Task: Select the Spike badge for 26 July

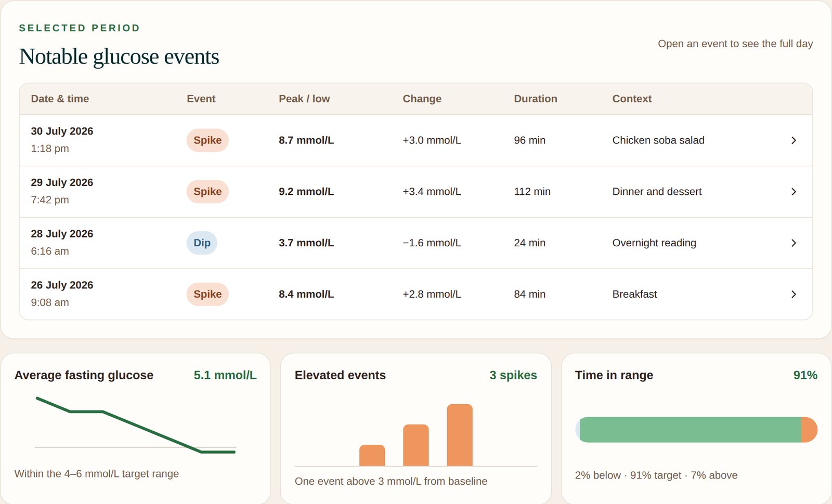Action: coord(207,294)
